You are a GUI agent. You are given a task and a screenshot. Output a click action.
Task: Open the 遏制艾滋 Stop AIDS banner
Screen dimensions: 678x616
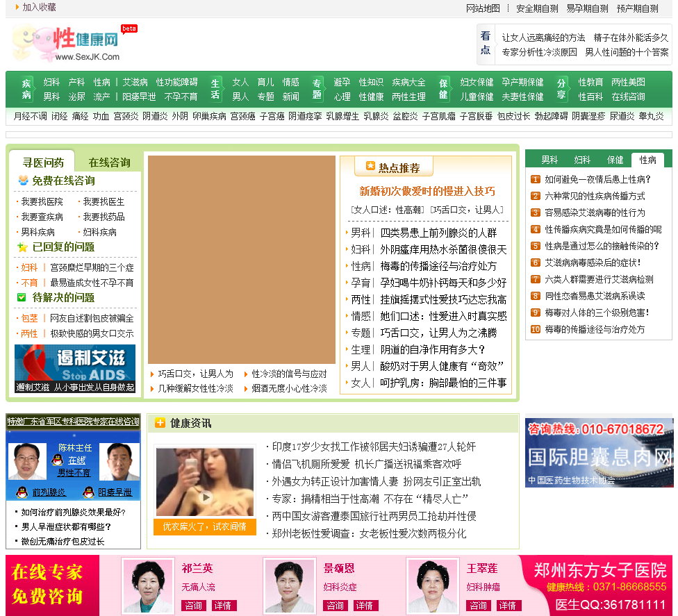point(75,369)
